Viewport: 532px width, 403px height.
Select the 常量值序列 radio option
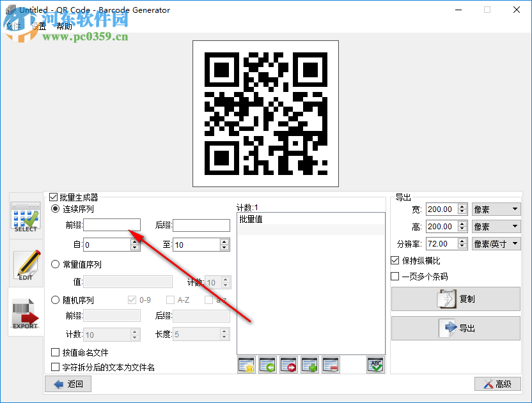click(55, 264)
